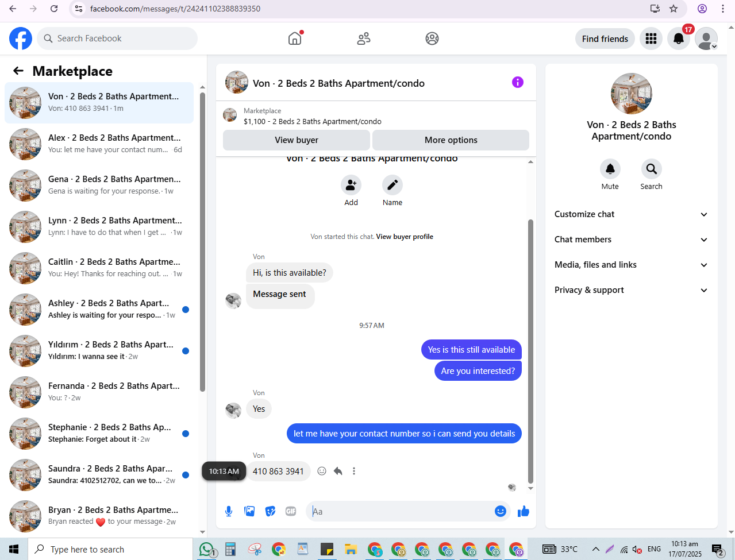
Task: Open Bryan conversation in list
Action: [99, 516]
